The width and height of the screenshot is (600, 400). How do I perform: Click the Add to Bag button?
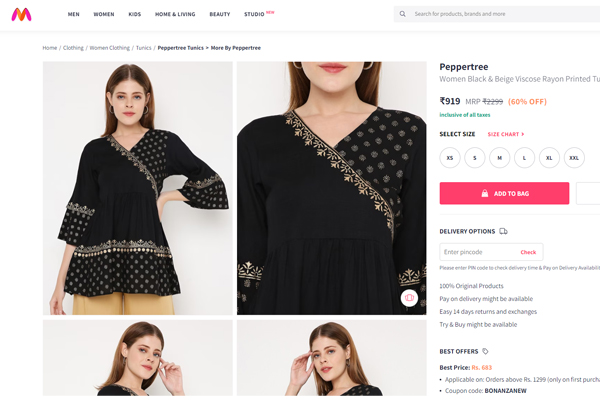pyautogui.click(x=504, y=193)
